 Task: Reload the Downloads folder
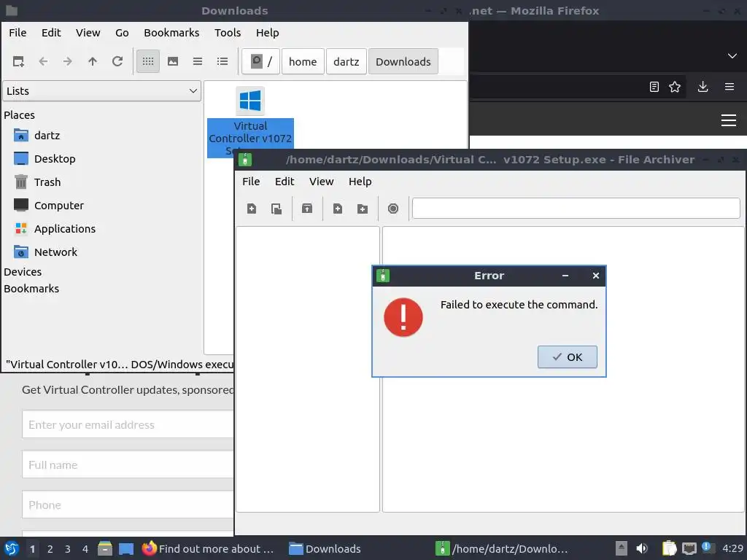pyautogui.click(x=117, y=61)
